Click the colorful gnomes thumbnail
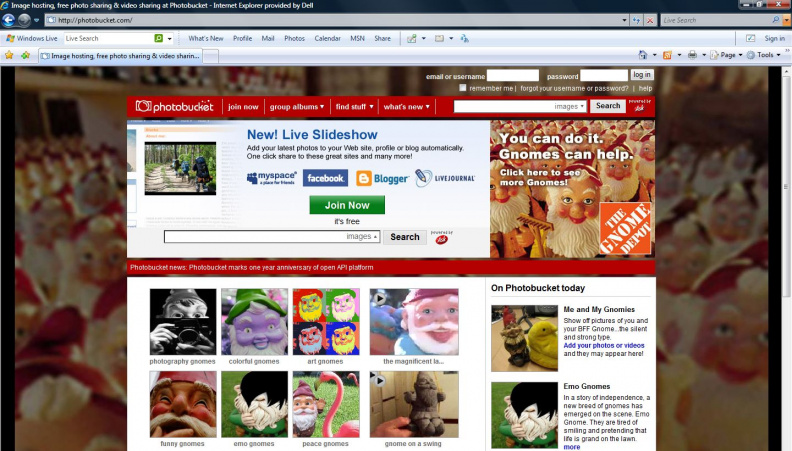The height and width of the screenshot is (451, 792). tap(254, 322)
